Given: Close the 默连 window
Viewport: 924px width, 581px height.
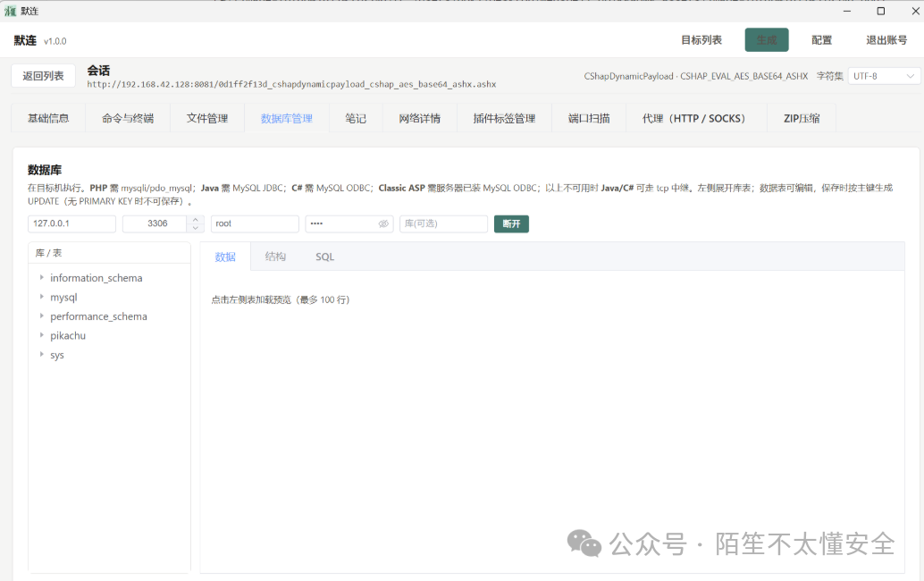Looking at the screenshot, I should [915, 12].
